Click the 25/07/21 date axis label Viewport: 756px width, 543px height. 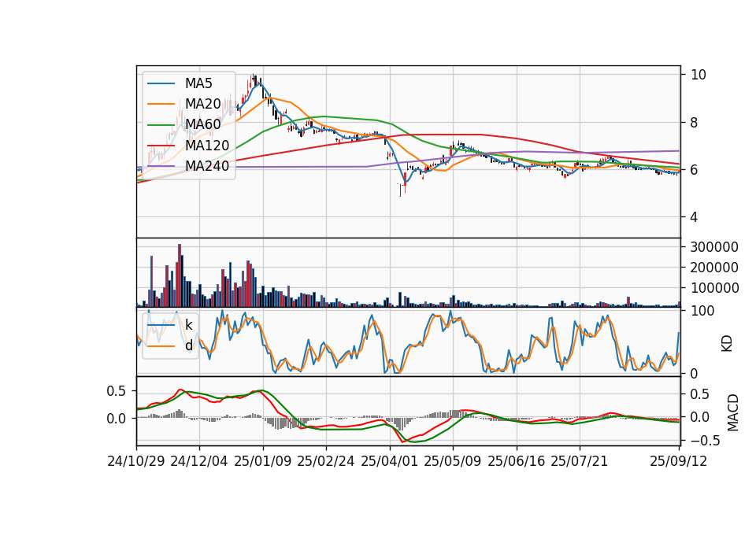coord(580,461)
